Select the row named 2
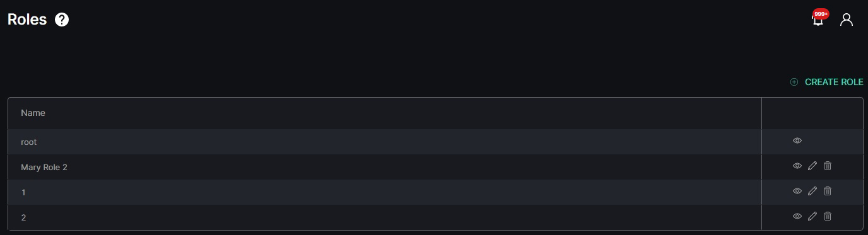 pos(385,217)
